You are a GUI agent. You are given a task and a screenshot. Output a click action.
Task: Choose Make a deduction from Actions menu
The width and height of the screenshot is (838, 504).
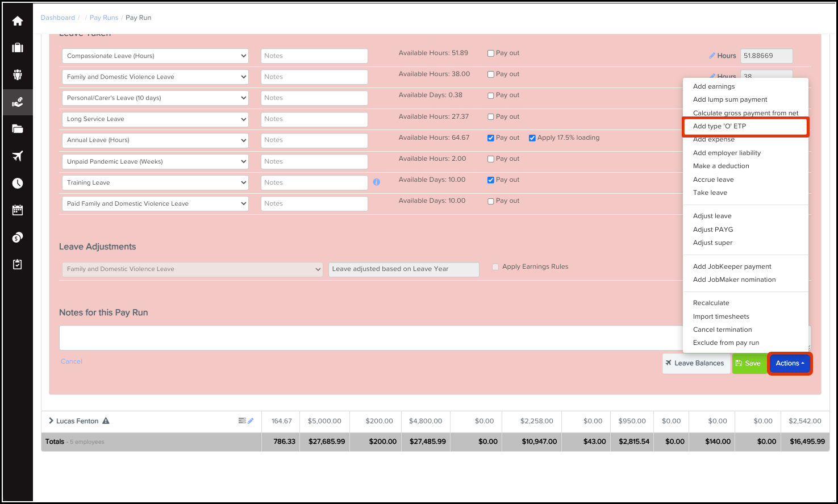[721, 166]
